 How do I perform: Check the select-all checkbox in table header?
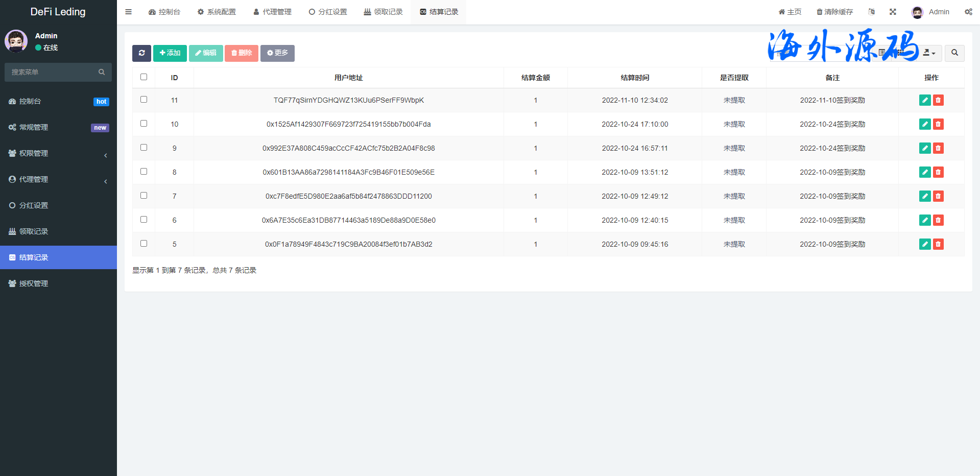click(144, 77)
